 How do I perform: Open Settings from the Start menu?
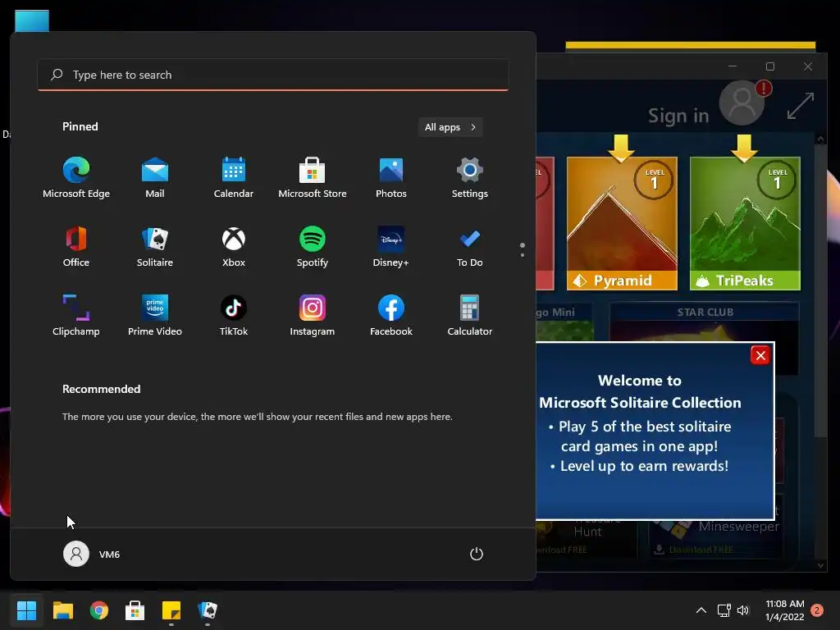470,177
